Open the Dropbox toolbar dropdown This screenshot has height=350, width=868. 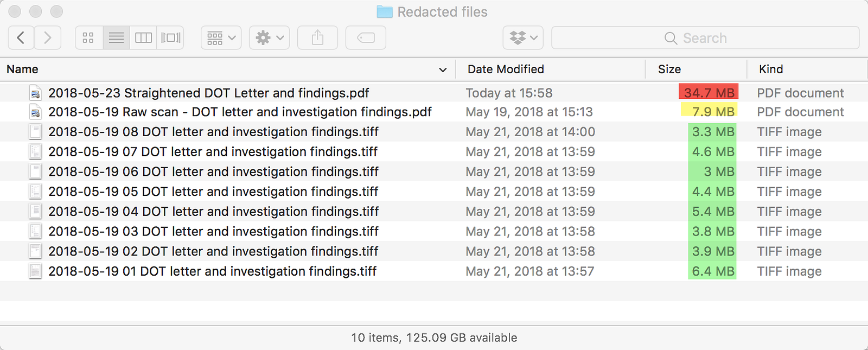(523, 38)
